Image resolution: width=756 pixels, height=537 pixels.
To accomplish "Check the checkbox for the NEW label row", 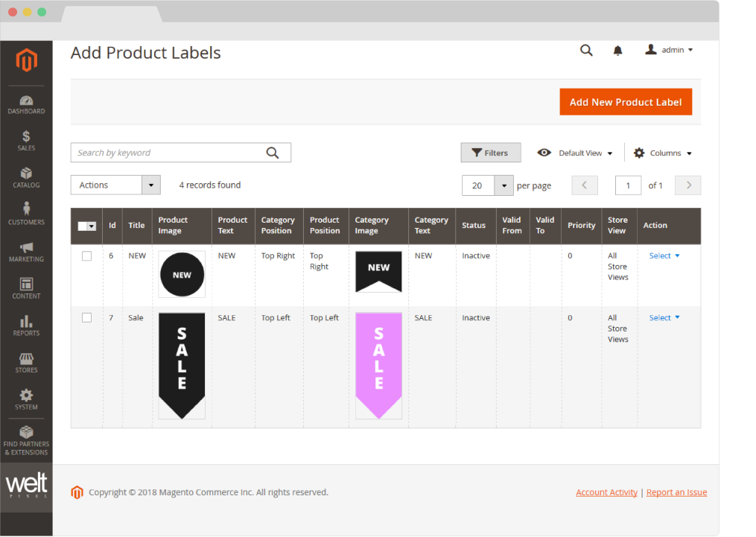I will coord(86,255).
